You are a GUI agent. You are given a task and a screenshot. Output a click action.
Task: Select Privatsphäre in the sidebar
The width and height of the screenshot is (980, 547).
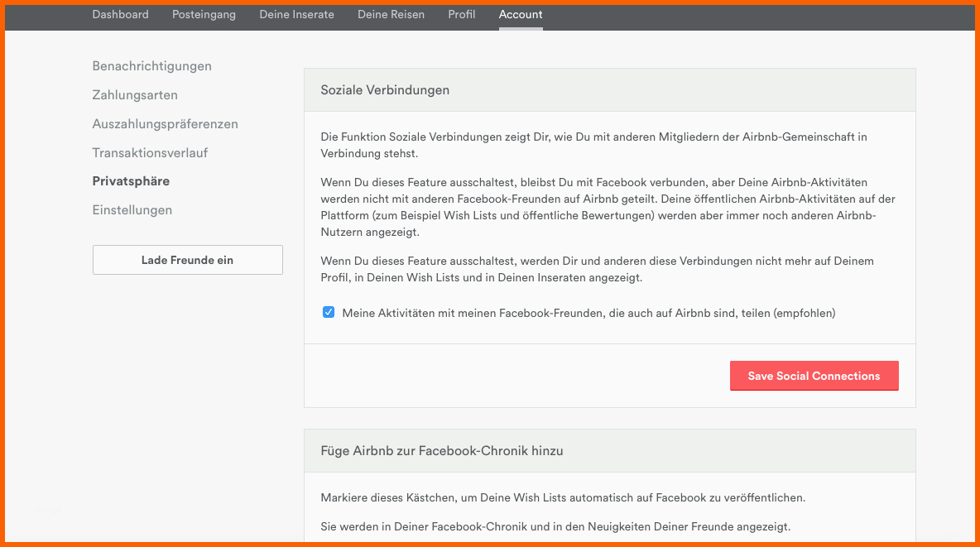tap(131, 181)
